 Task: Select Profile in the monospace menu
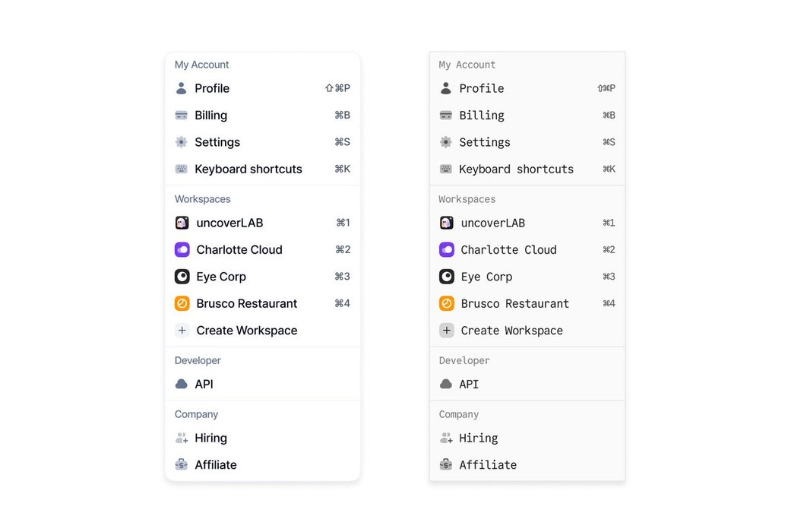481,88
